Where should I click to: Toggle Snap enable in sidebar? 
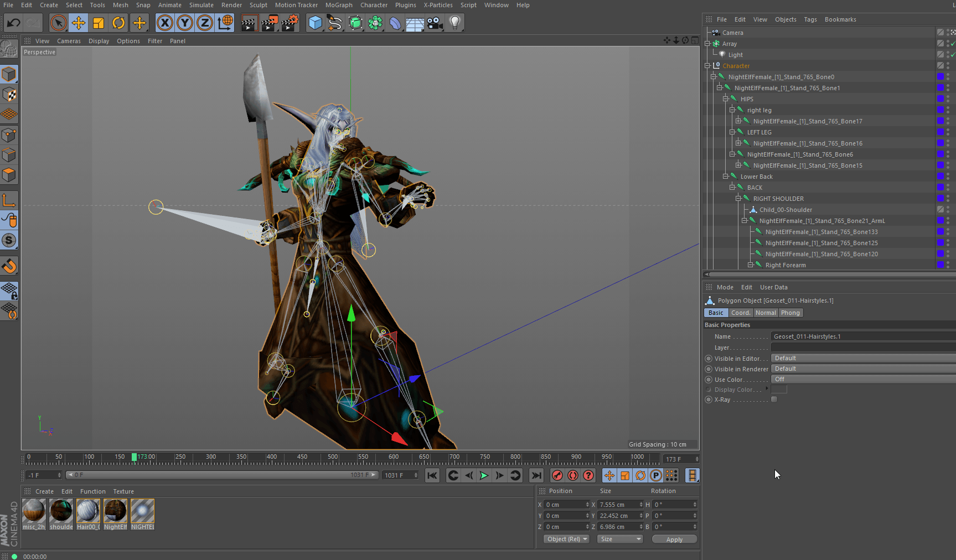point(9,266)
